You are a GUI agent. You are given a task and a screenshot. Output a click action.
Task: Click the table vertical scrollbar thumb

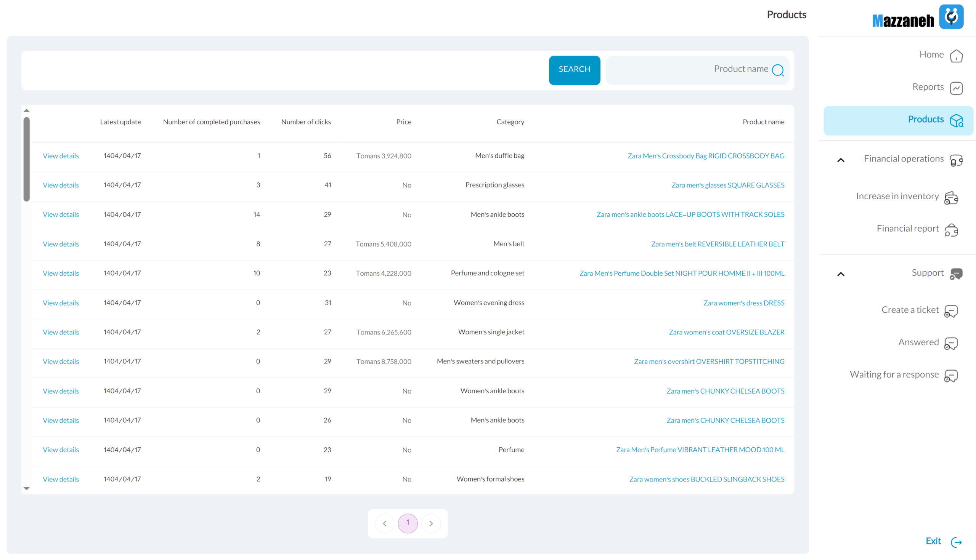[27, 159]
